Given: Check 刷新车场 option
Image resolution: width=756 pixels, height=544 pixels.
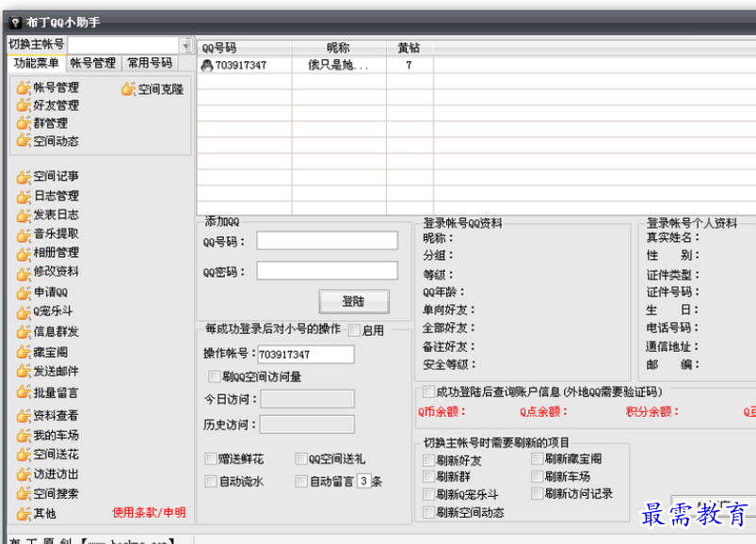Looking at the screenshot, I should [x=537, y=476].
